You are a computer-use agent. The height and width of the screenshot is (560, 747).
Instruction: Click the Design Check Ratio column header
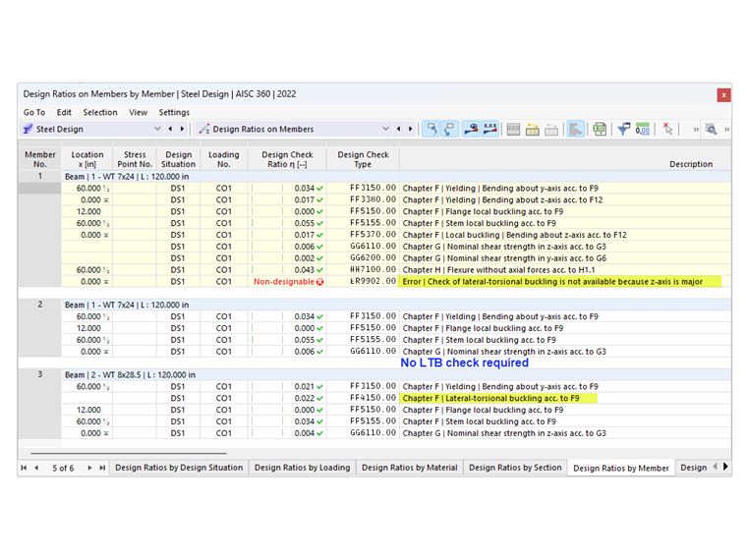click(x=287, y=159)
